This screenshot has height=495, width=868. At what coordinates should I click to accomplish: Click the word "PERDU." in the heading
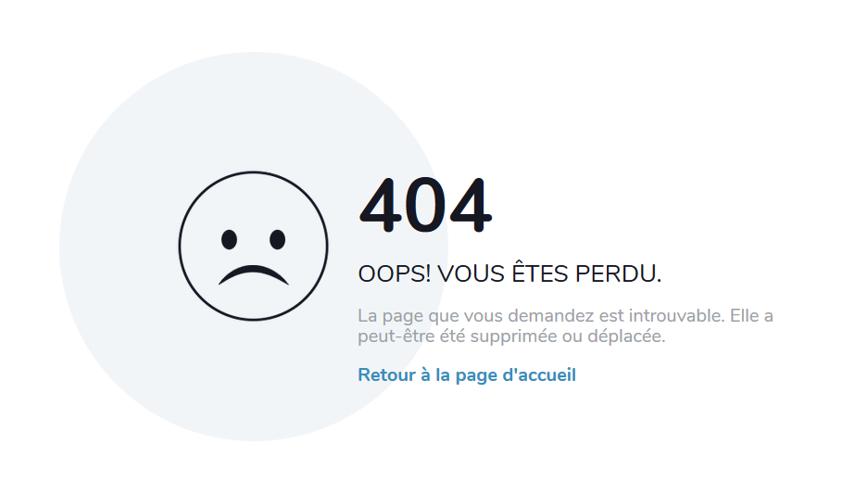point(618,274)
